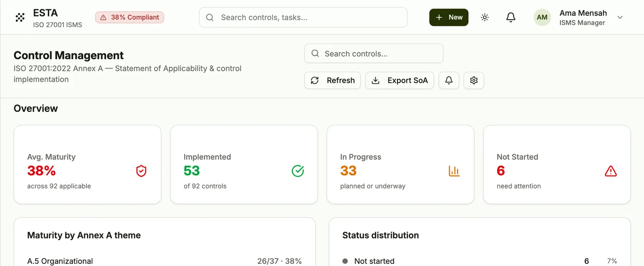
Task: Click the 26/37 · 38% maturity value
Action: [x=280, y=261]
